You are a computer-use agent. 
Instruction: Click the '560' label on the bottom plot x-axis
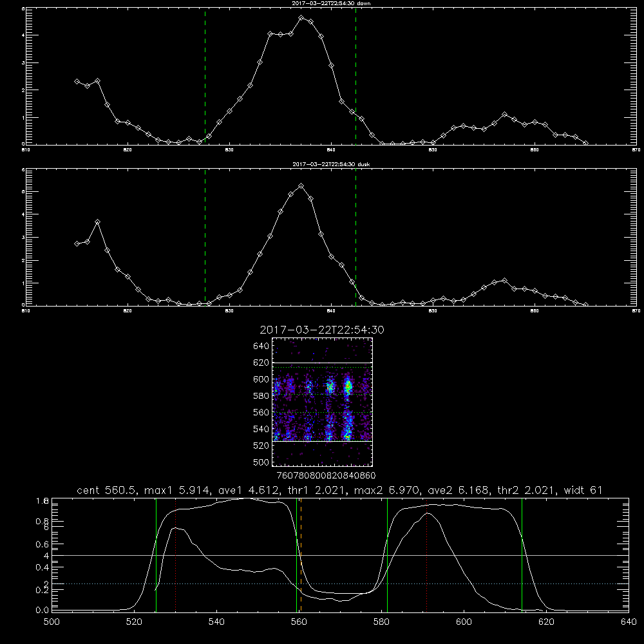299,622
